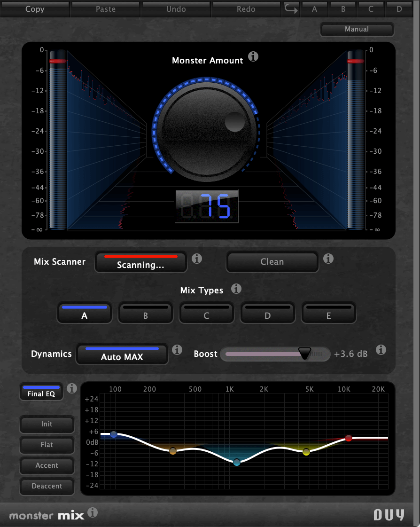Open info icon next to Scanning button
This screenshot has height=527, width=420.
[197, 258]
